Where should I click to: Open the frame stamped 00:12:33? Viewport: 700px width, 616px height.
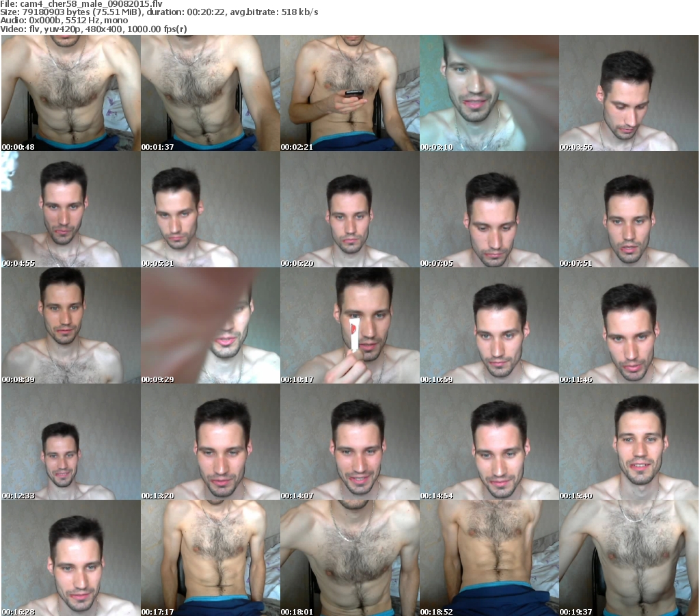(x=71, y=442)
